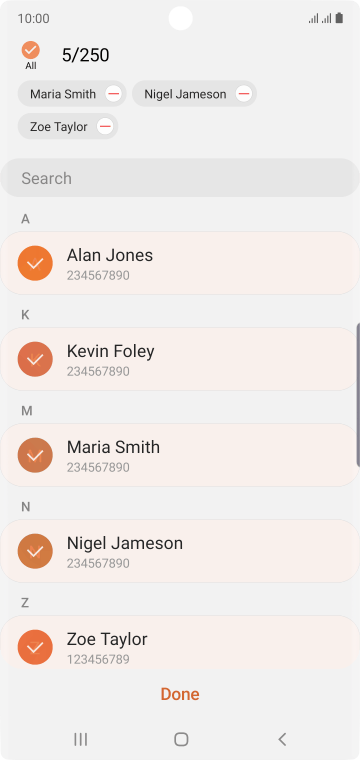The width and height of the screenshot is (360, 760).
Task: Tap the Android back navigation icon
Action: pyautogui.click(x=282, y=739)
